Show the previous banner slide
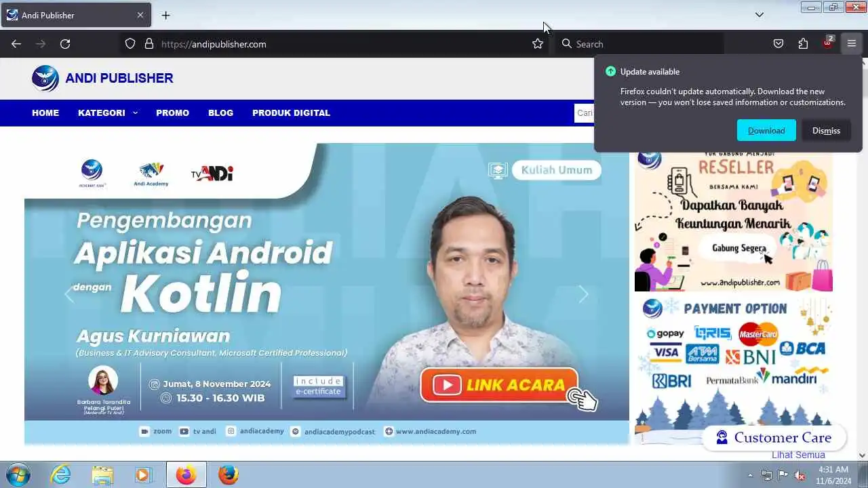Viewport: 868px width, 488px height. click(x=68, y=294)
